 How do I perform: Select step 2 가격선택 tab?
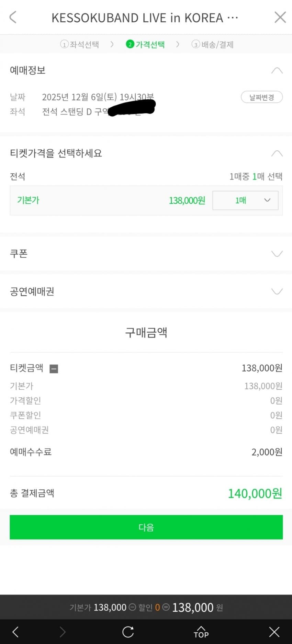pos(145,44)
